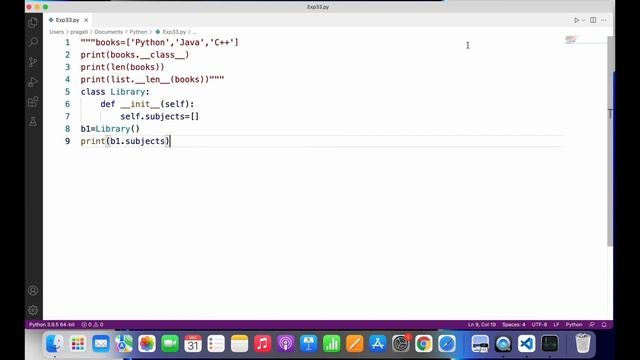This screenshot has height=360, width=640.
Task: Open Terminal from the Dock
Action: (x=550, y=344)
